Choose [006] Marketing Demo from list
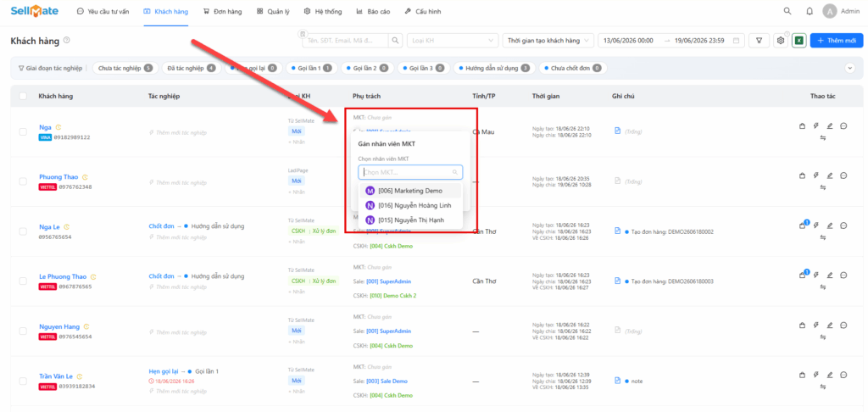The height and width of the screenshot is (412, 868). tap(410, 191)
